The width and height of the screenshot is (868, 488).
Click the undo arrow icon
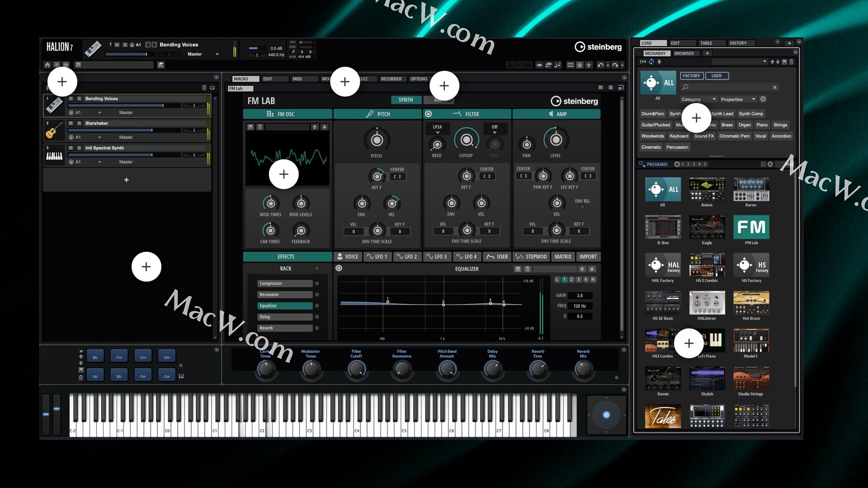click(600, 65)
